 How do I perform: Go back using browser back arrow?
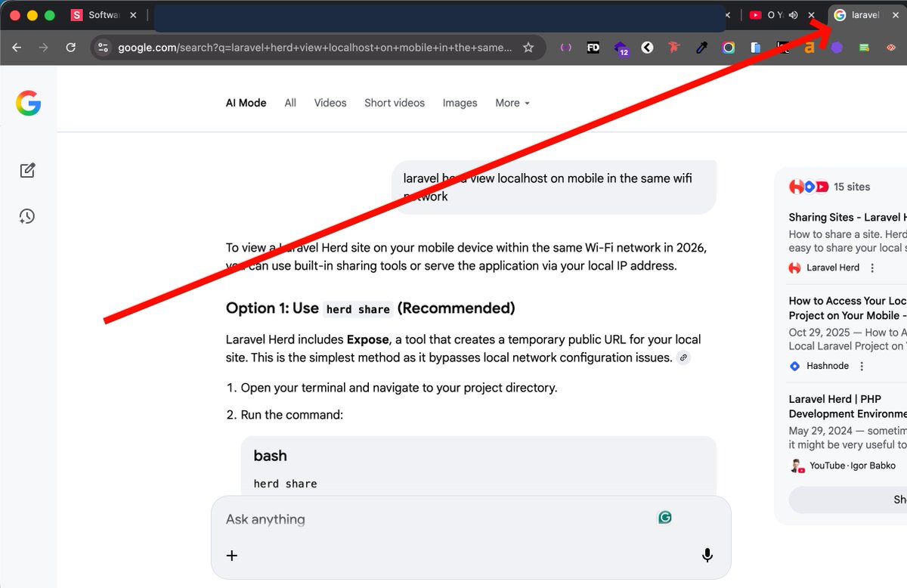[17, 47]
